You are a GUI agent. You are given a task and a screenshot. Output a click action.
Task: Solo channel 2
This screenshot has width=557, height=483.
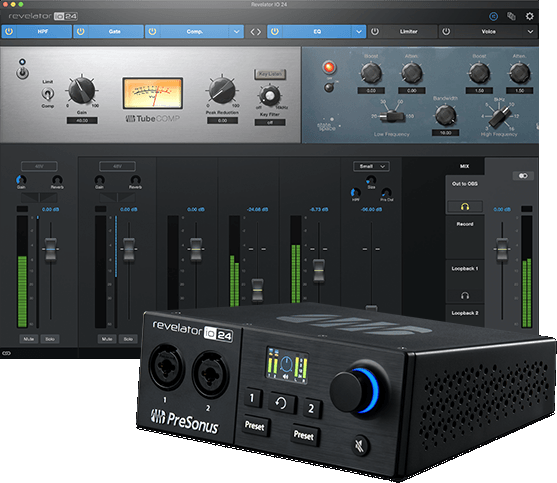tap(128, 339)
